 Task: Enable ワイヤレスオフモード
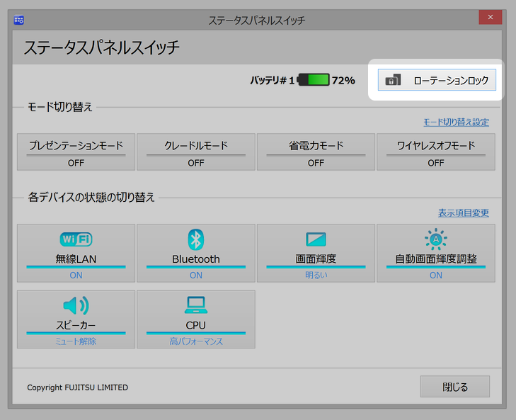[x=435, y=152]
